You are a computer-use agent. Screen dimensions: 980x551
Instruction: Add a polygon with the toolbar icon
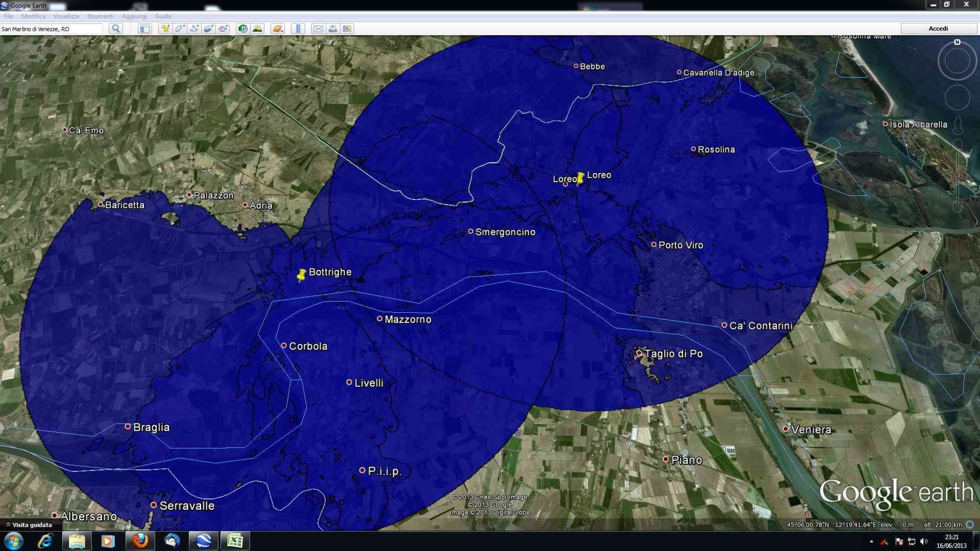tap(180, 29)
